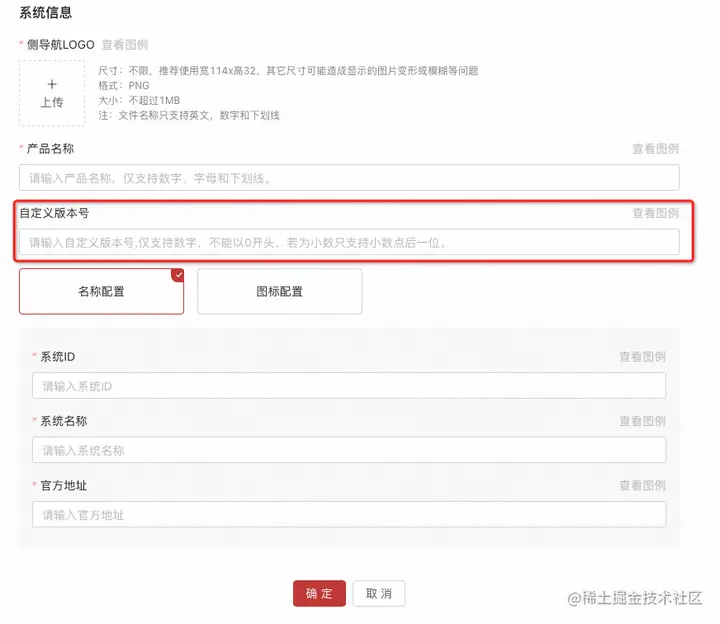Click the 尺寸 recommendation hint text
This screenshot has width=720, height=624.
(288, 71)
